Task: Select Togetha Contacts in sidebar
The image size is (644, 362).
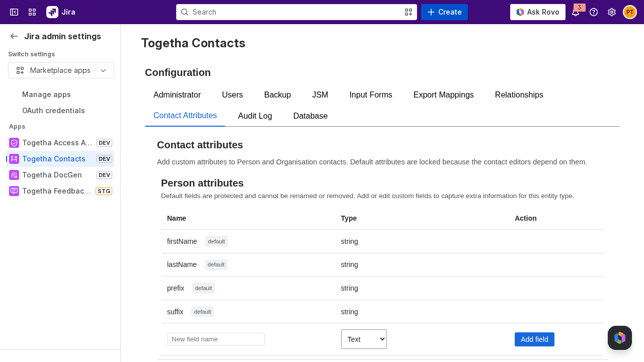Action: [x=60, y=159]
